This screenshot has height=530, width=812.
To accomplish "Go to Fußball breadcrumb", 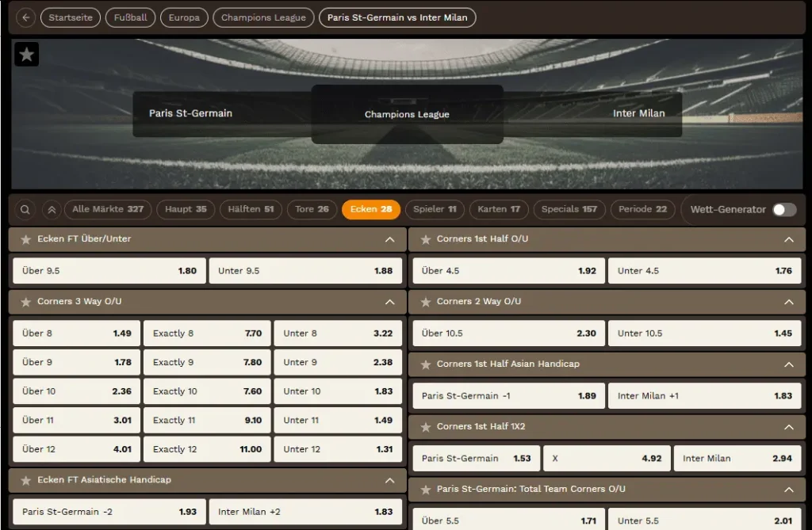I will pos(131,17).
